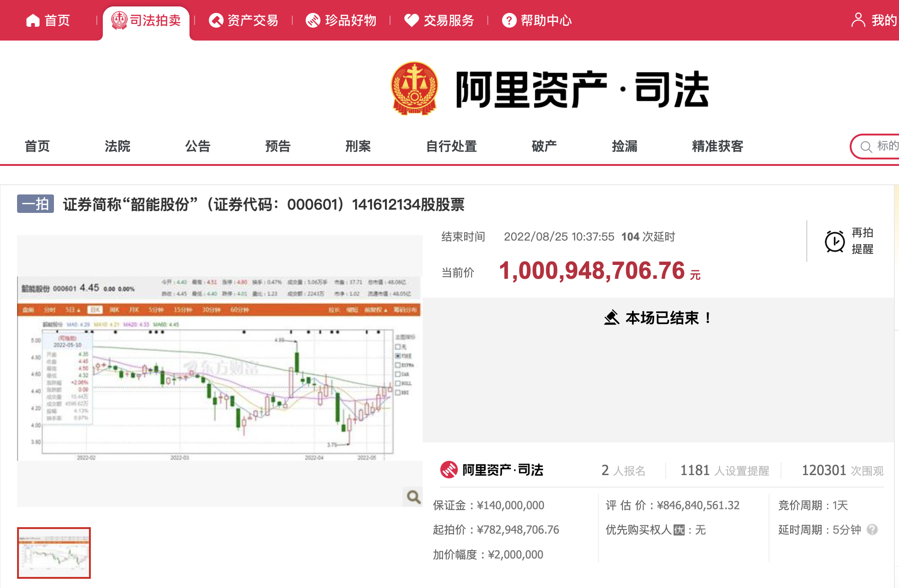
Task: Click the gavel icon beside 本场已结束
Action: coord(612,318)
